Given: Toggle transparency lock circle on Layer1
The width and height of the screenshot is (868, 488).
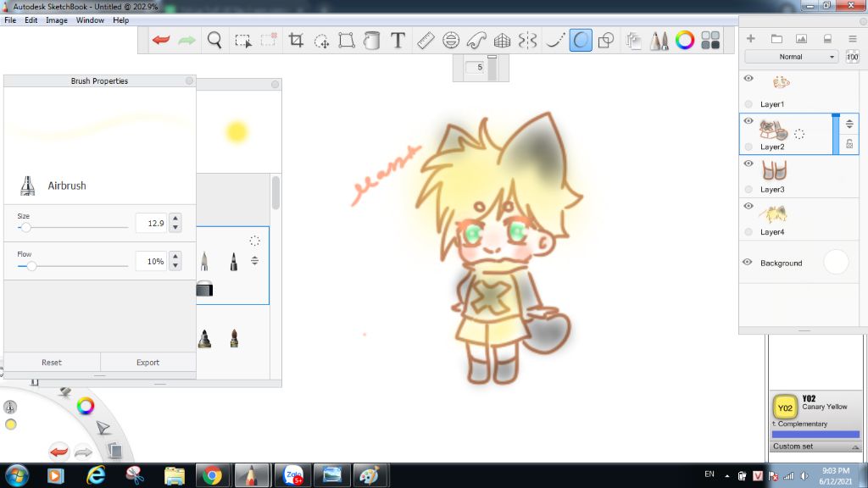Looking at the screenshot, I should tap(748, 104).
